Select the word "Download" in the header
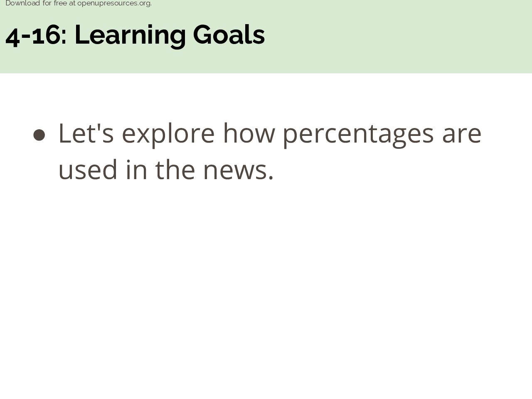 tap(22, 3)
